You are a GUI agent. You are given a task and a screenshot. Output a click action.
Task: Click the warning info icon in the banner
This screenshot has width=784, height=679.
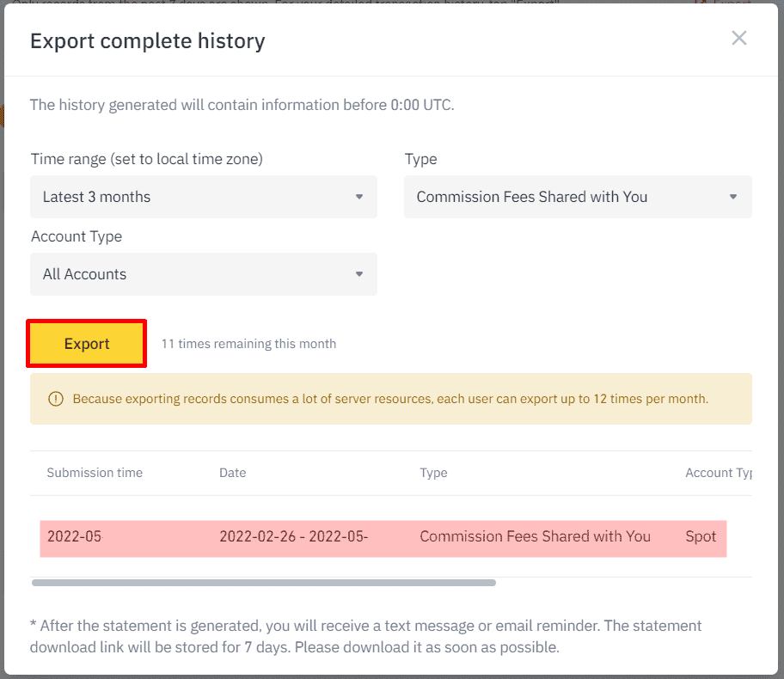(x=56, y=399)
